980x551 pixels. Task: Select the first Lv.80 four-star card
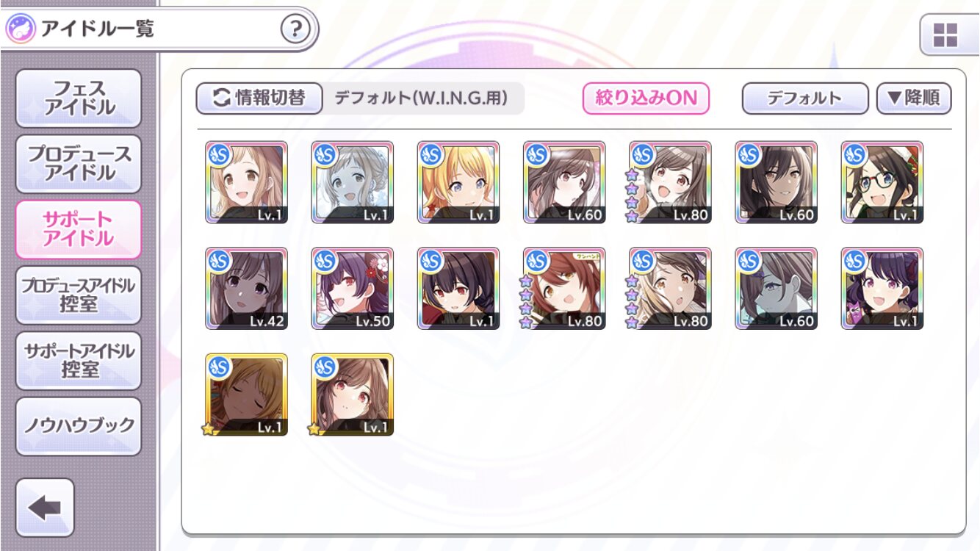click(670, 182)
